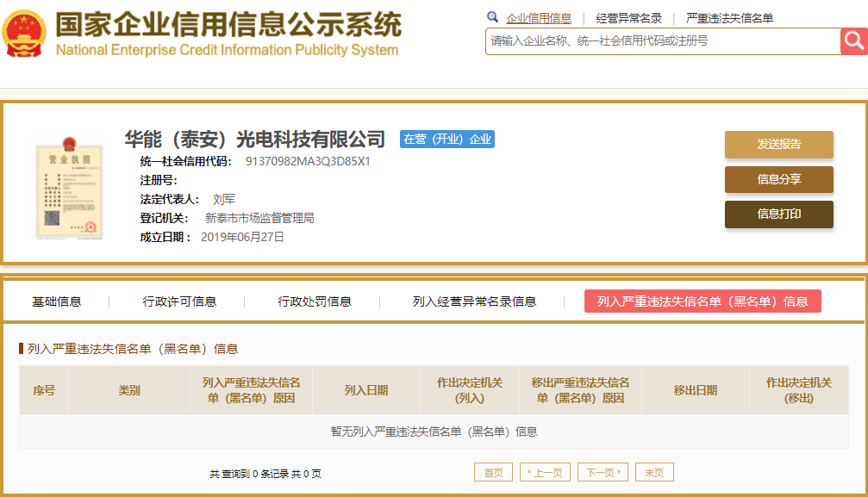Select the 企业信用信息 search category

pyautogui.click(x=538, y=18)
